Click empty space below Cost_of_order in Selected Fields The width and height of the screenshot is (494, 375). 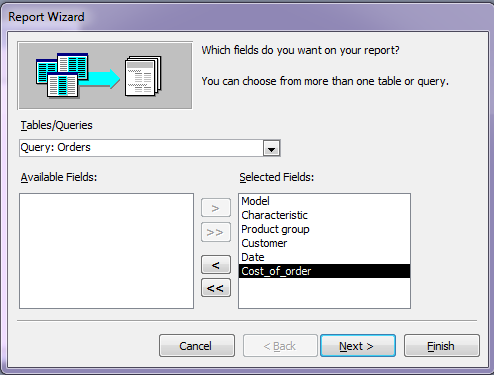[x=324, y=293]
